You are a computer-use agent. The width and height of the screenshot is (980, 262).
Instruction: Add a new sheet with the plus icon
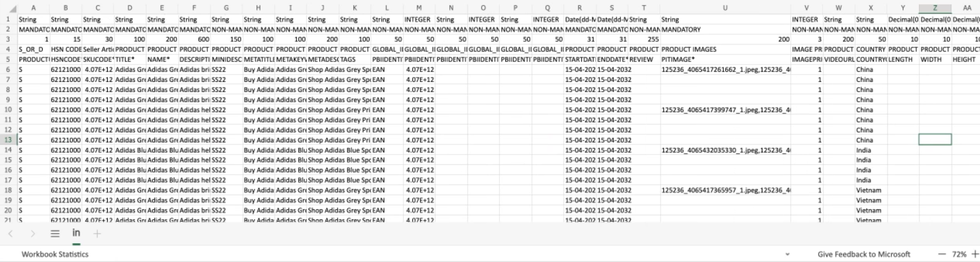97,234
